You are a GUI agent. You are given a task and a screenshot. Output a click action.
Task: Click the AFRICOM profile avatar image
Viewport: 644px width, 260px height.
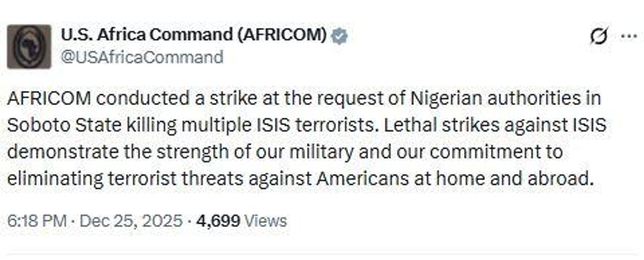29,47
